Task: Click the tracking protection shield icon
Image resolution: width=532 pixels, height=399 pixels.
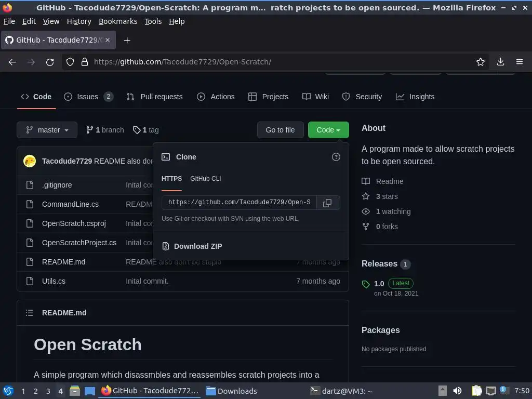Action: point(70,62)
